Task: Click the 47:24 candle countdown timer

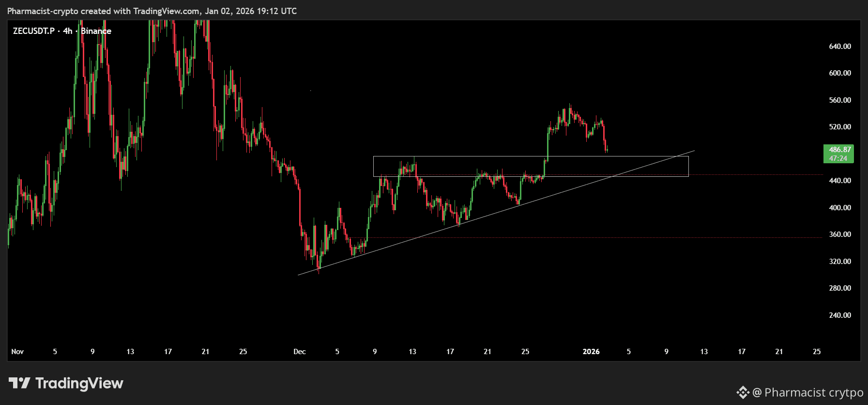Action: [x=838, y=158]
